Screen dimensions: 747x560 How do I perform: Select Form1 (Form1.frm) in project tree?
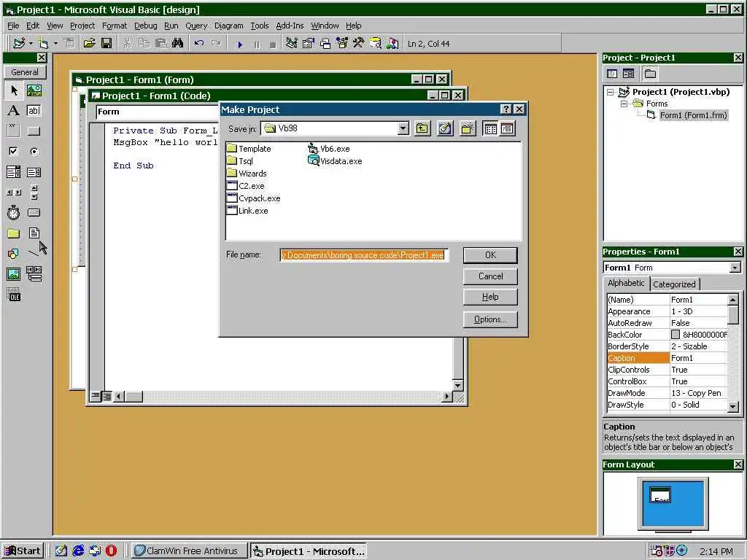pyautogui.click(x=693, y=115)
